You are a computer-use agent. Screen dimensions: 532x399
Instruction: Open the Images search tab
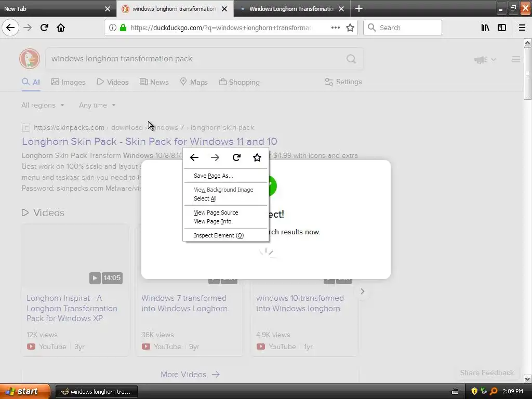pos(68,82)
